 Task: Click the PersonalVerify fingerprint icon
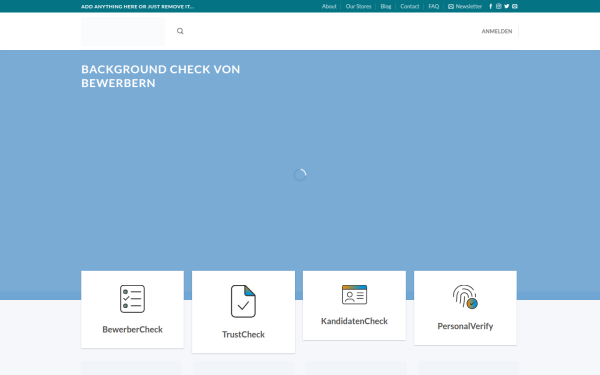465,297
